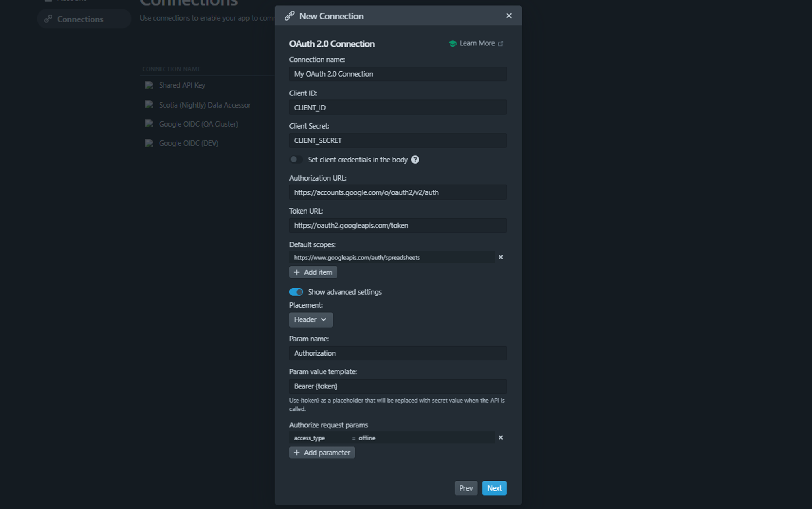
Task: Click the Connection name input field
Action: (x=398, y=74)
